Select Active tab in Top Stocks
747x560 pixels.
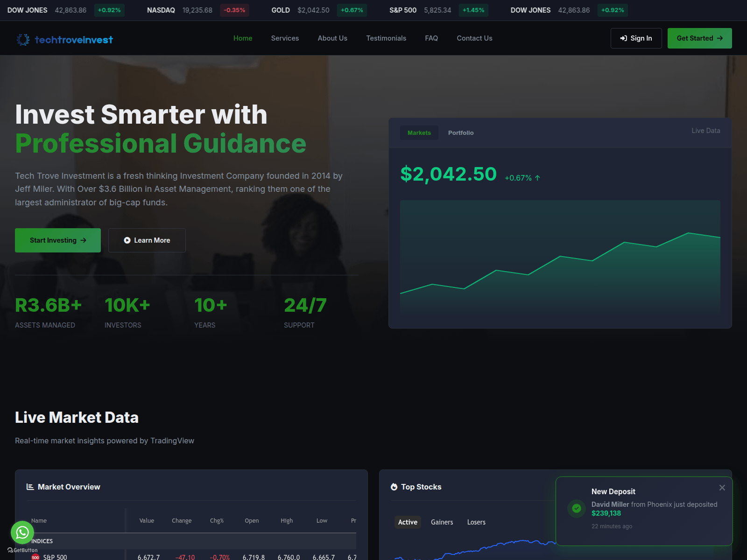(x=408, y=522)
